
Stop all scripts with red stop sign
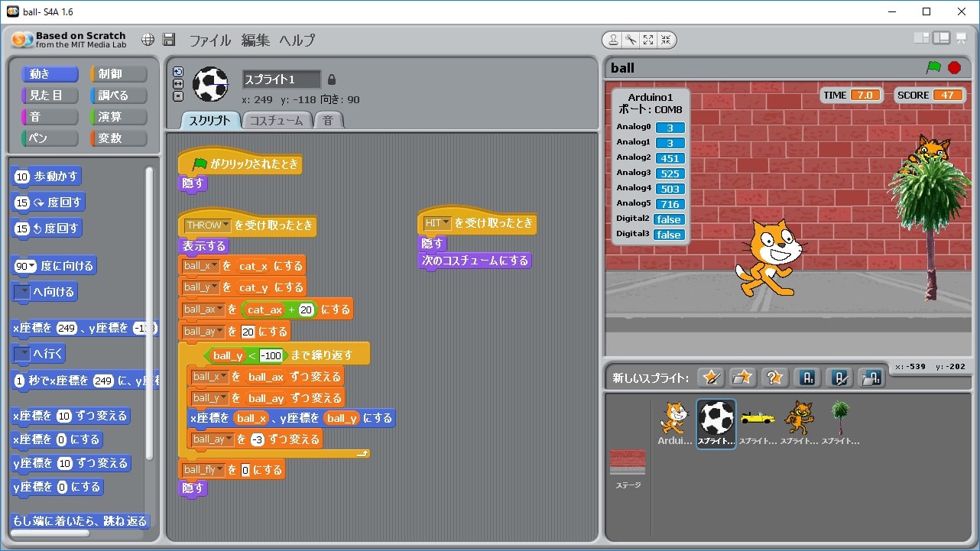[954, 67]
